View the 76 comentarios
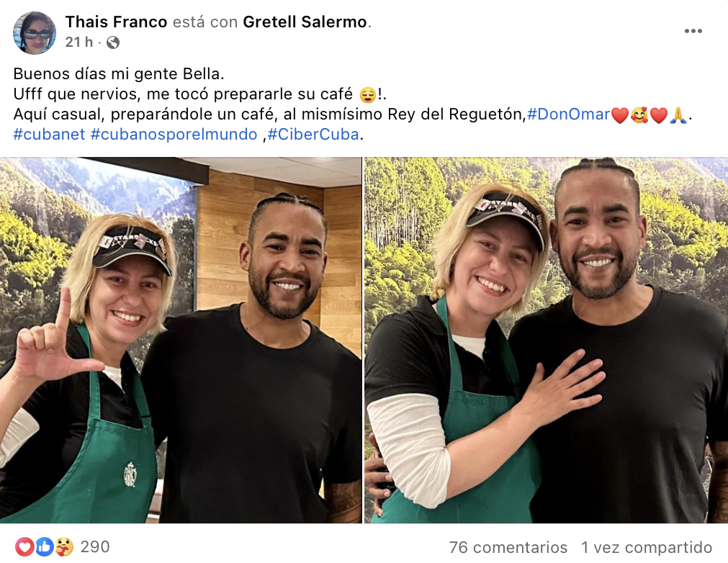This screenshot has height=563, width=728. [x=508, y=547]
